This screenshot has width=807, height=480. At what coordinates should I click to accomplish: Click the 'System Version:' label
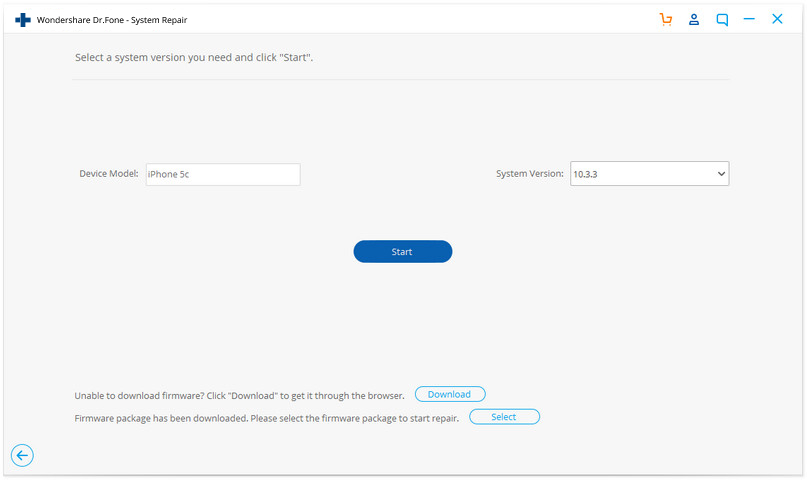(x=530, y=174)
